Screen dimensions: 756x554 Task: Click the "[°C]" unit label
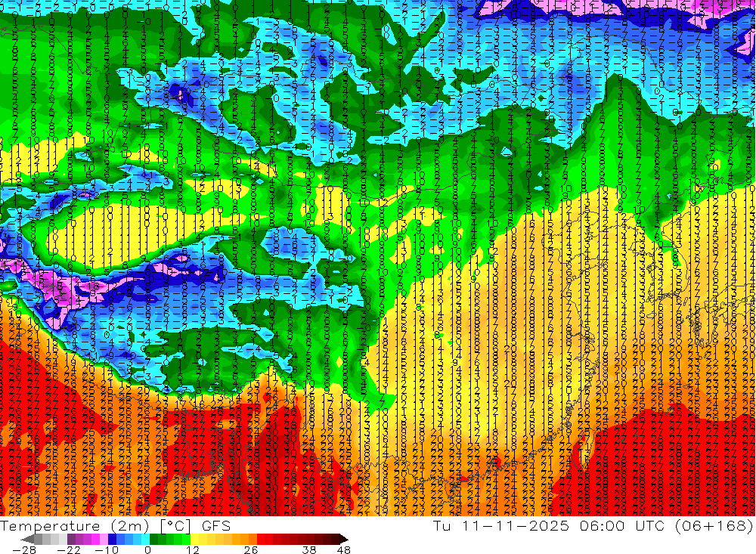click(175, 526)
